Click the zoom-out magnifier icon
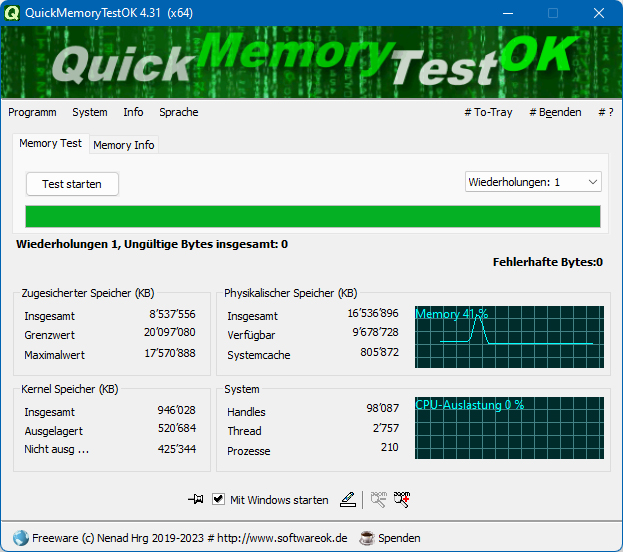Image resolution: width=623 pixels, height=552 pixels. (378, 499)
